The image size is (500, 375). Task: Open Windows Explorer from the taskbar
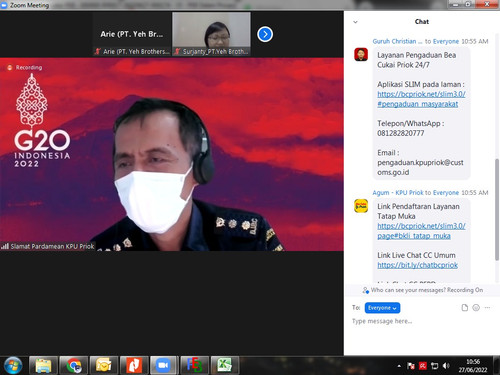(x=43, y=365)
